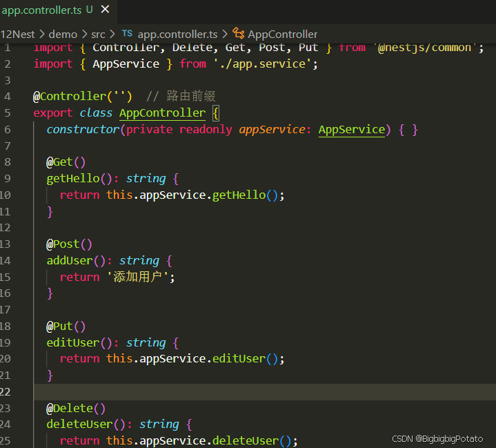
Task: Click AppController class name on line 5
Action: click(163, 113)
